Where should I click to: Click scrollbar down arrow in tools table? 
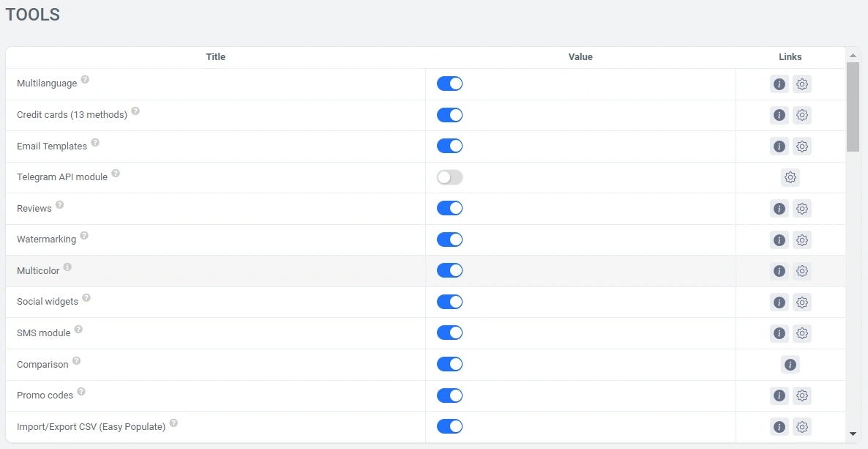coord(853,434)
